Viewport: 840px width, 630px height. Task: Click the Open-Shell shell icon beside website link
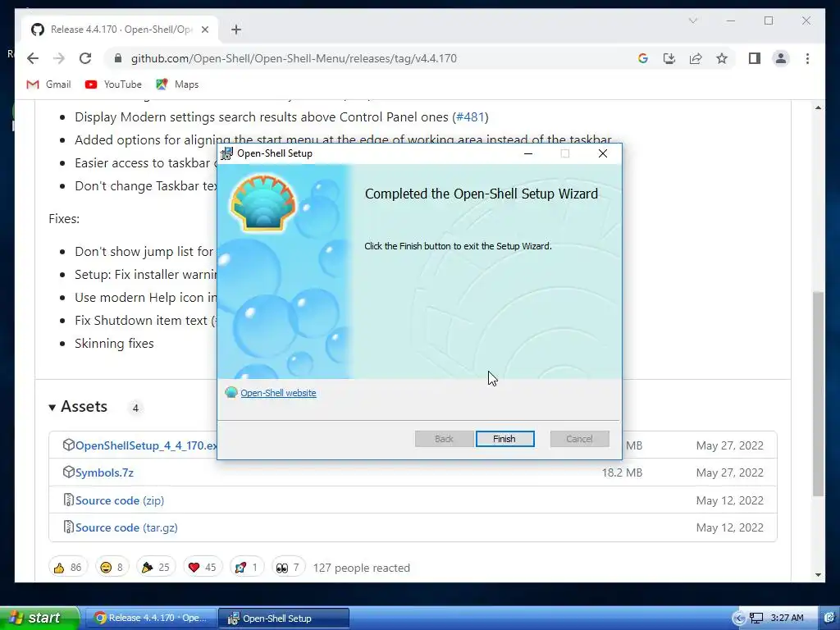231,392
